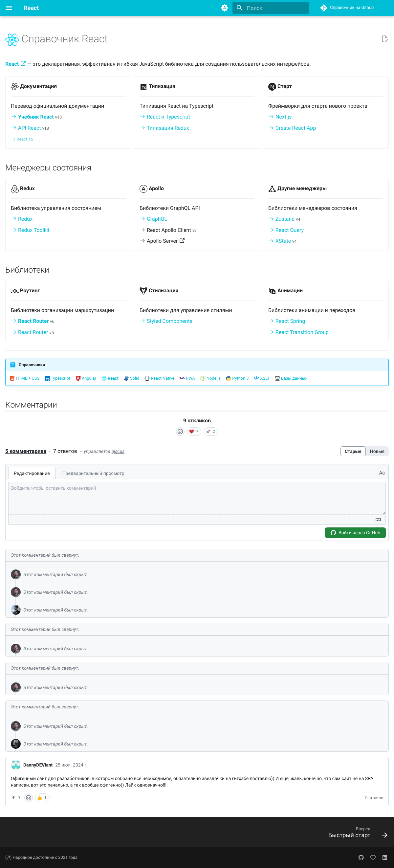Switch to Python 3 reference

pyautogui.click(x=237, y=378)
